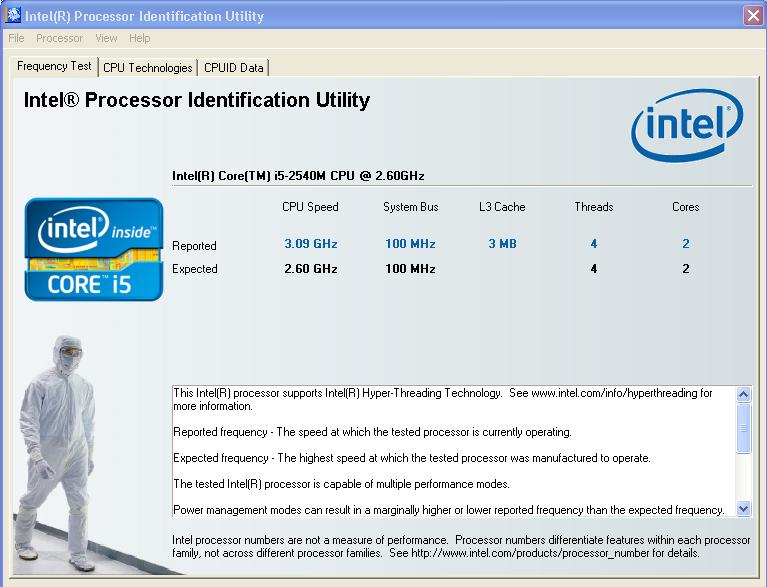Click the scrollbar thumb in the description box

click(x=743, y=435)
